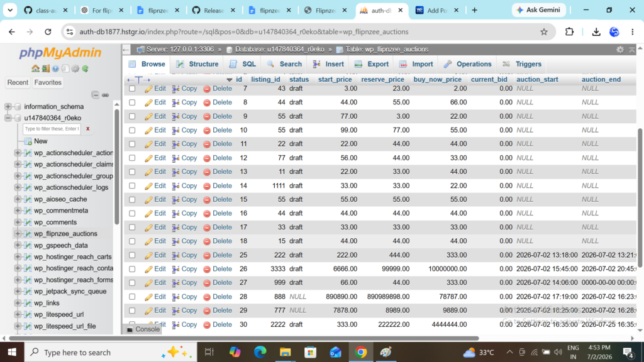This screenshot has width=644, height=362.
Task: Collapse all tree items icon
Action: pyautogui.click(x=96, y=95)
